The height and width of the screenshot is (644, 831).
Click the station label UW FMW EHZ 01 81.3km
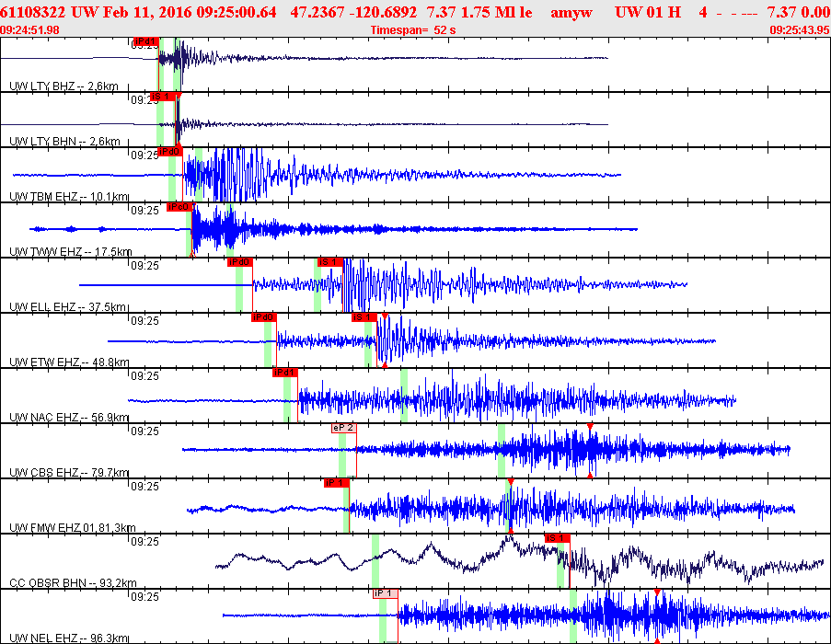coord(73,527)
